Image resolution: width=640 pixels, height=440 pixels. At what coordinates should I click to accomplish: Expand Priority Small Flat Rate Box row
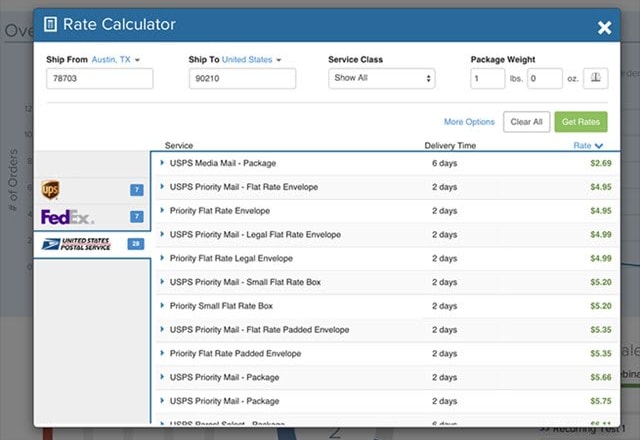click(x=162, y=305)
